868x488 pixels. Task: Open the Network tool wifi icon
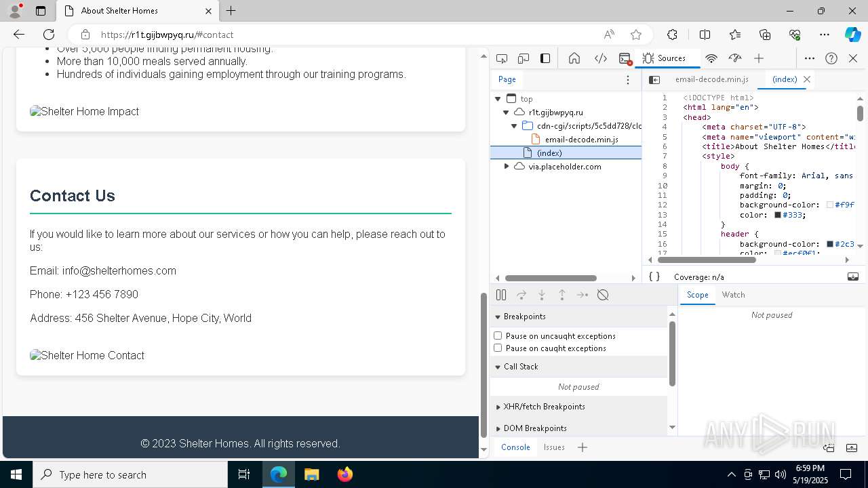[x=711, y=58]
